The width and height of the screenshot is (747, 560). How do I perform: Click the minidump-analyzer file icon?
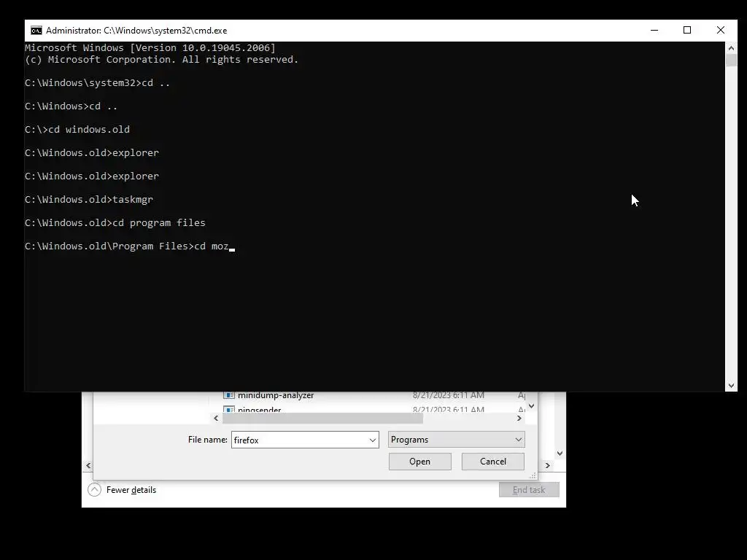pos(229,395)
